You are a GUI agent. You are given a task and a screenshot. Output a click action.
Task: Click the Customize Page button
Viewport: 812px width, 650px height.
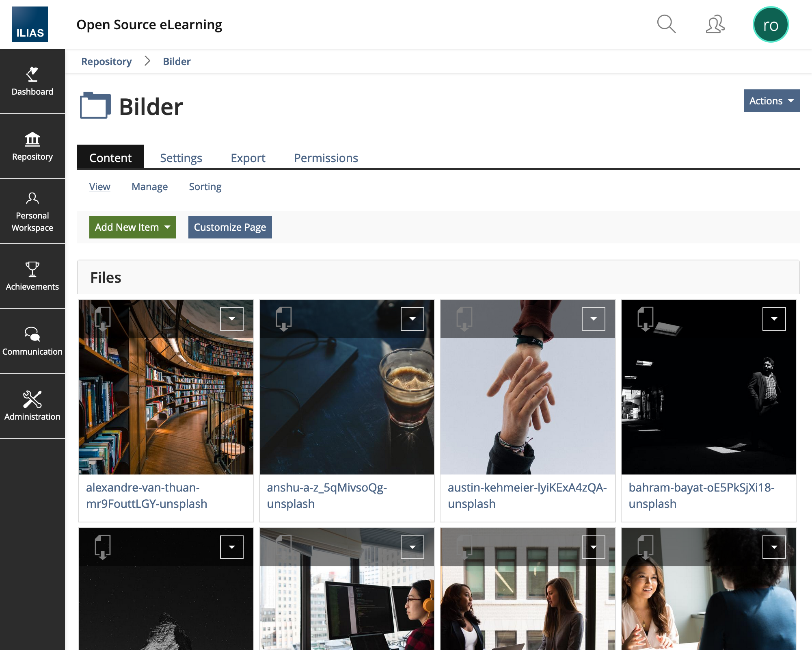(x=230, y=227)
